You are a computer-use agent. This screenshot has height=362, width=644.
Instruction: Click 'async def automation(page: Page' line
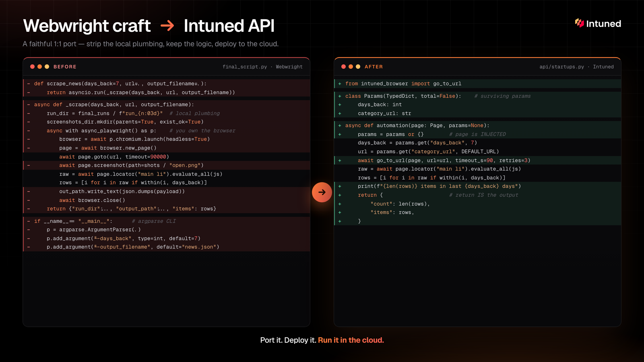pos(478,125)
